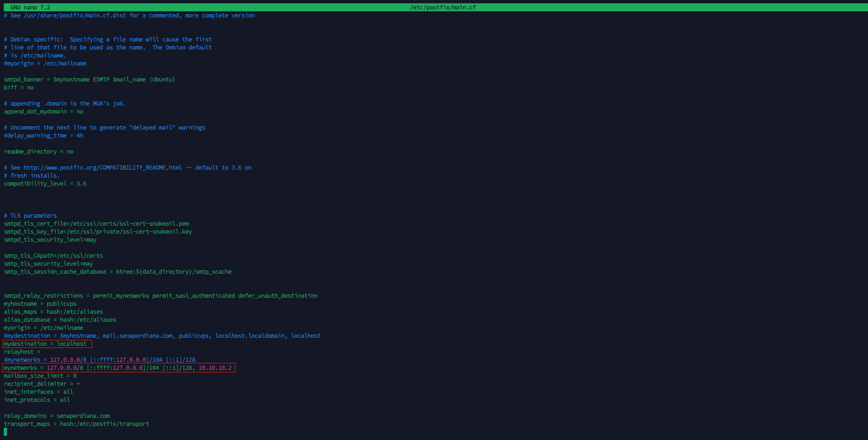
Task: Click the commented #mydestination line
Action: click(162, 336)
